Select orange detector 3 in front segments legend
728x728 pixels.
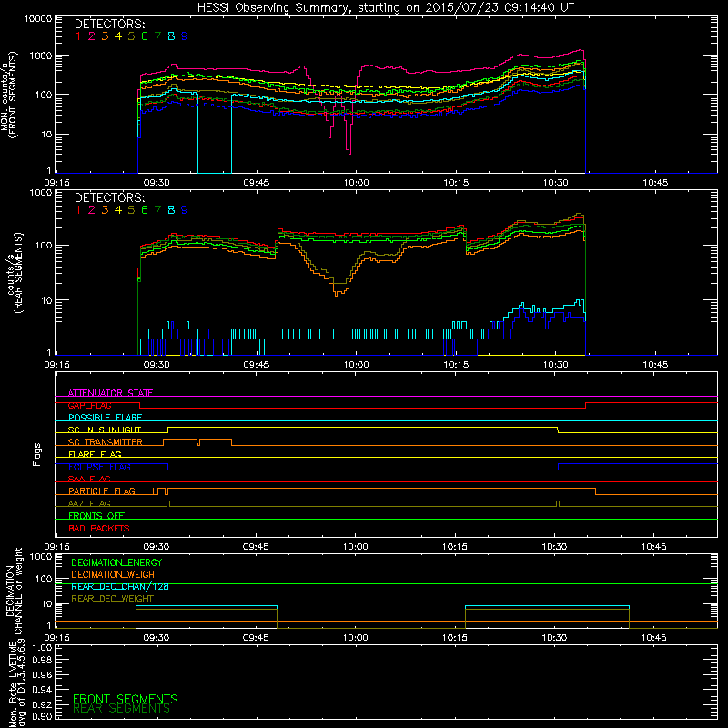(105, 36)
